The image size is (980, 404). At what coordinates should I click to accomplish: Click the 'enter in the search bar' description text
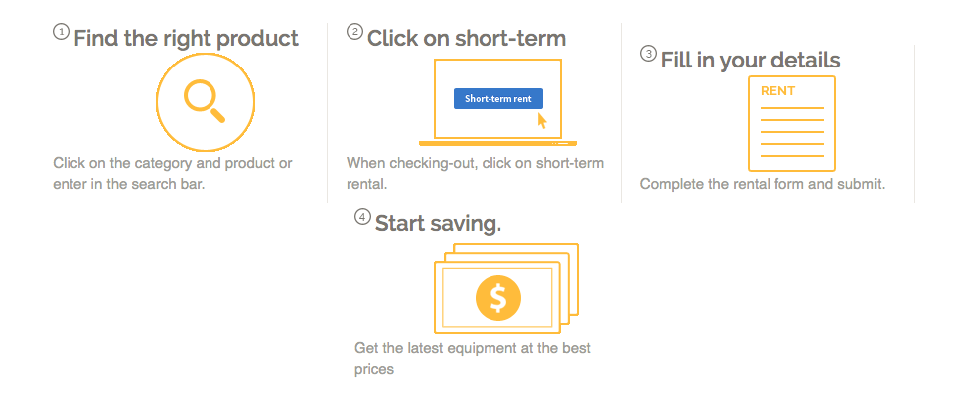(x=128, y=184)
